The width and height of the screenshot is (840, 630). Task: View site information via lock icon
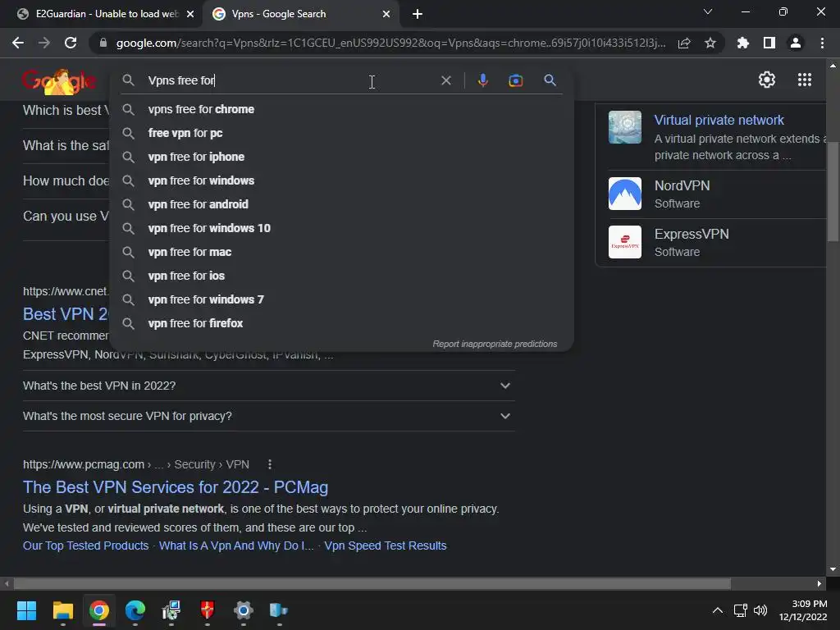pos(103,43)
